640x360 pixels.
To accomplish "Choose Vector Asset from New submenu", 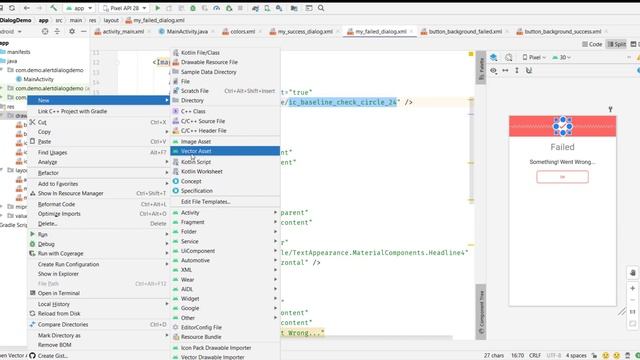I will (x=225, y=151).
